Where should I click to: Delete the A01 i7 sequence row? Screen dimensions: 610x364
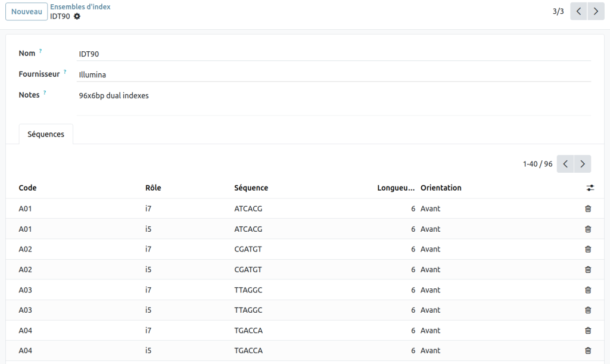(588, 209)
